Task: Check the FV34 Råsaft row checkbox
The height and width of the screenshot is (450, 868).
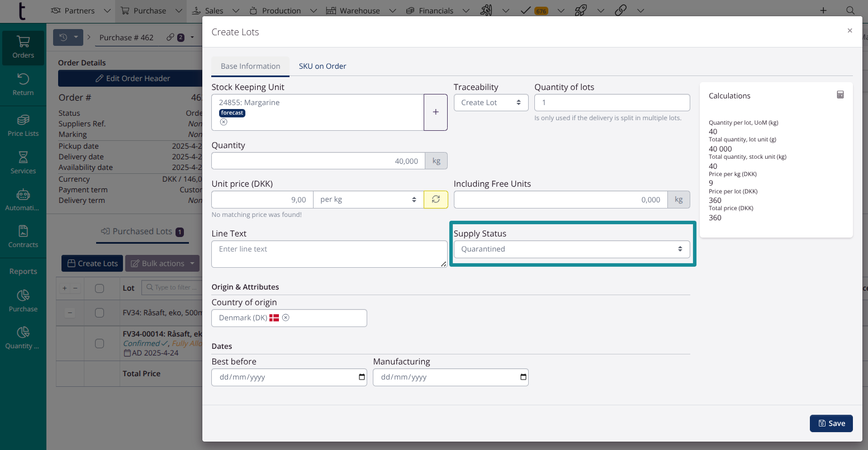Action: [99, 313]
